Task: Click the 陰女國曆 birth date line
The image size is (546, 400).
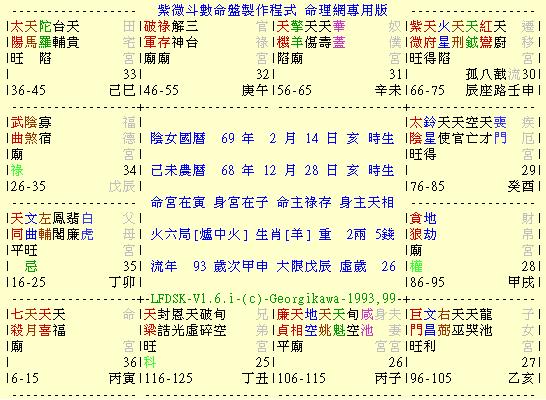Action: point(272,139)
